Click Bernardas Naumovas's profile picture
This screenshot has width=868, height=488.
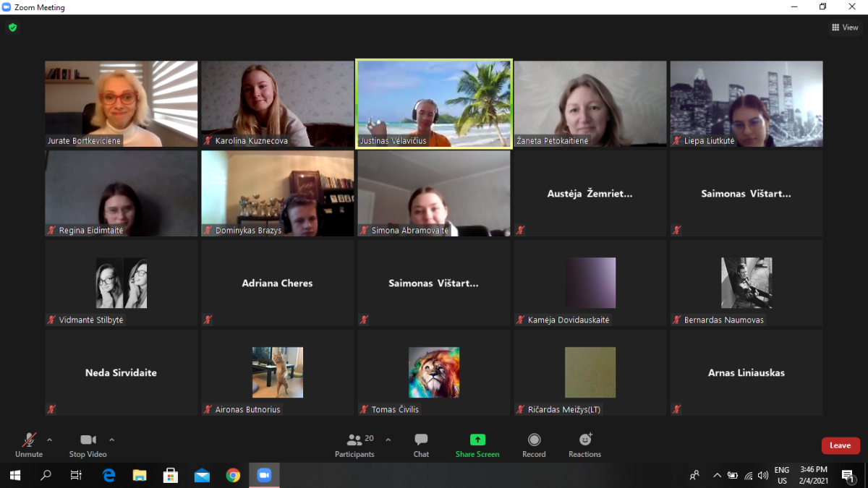746,283
